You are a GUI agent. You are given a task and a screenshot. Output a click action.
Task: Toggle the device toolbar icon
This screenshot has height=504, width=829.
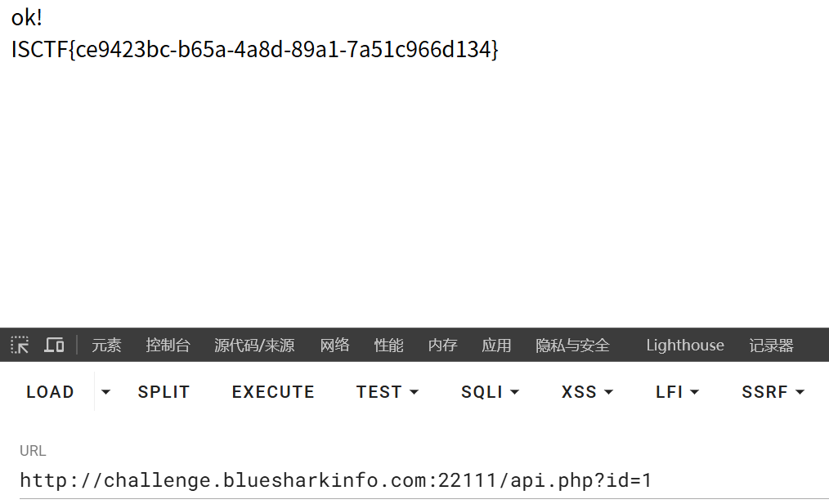click(x=54, y=345)
